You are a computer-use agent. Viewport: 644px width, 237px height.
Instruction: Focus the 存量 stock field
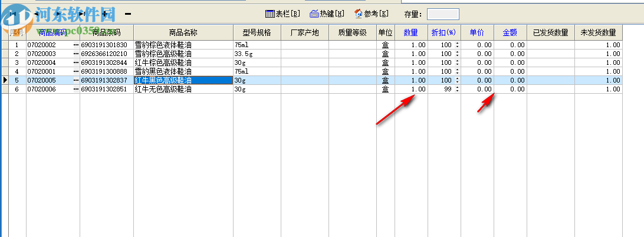pyautogui.click(x=443, y=14)
